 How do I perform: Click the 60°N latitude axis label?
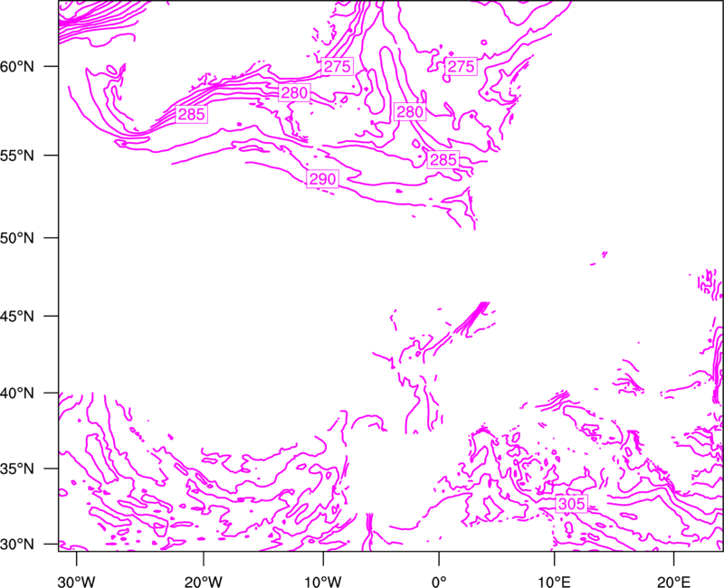pyautogui.click(x=17, y=66)
